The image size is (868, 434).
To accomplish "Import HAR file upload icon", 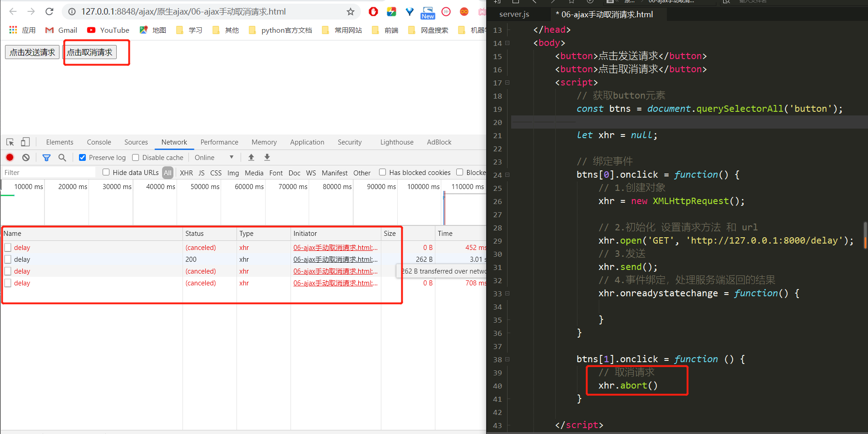I will [251, 157].
